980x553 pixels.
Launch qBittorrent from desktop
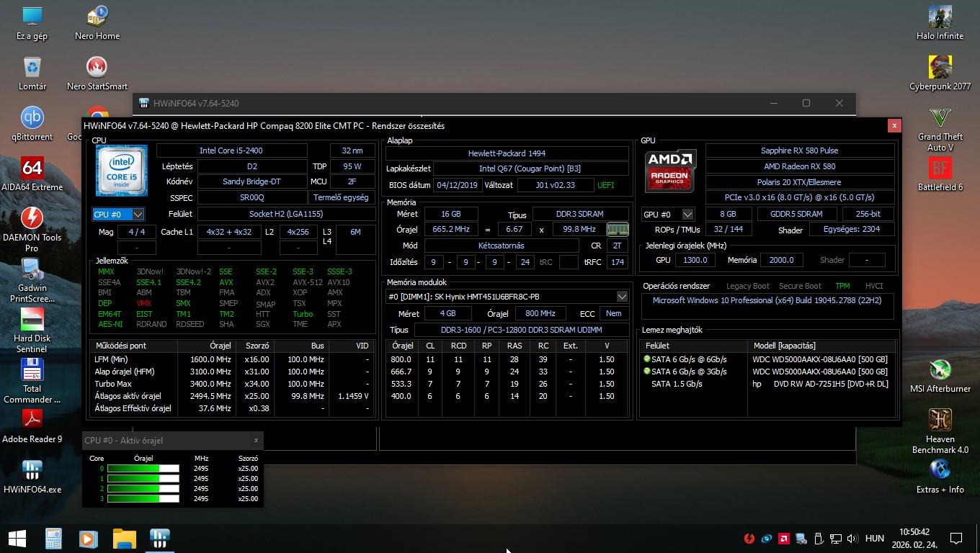click(32, 123)
